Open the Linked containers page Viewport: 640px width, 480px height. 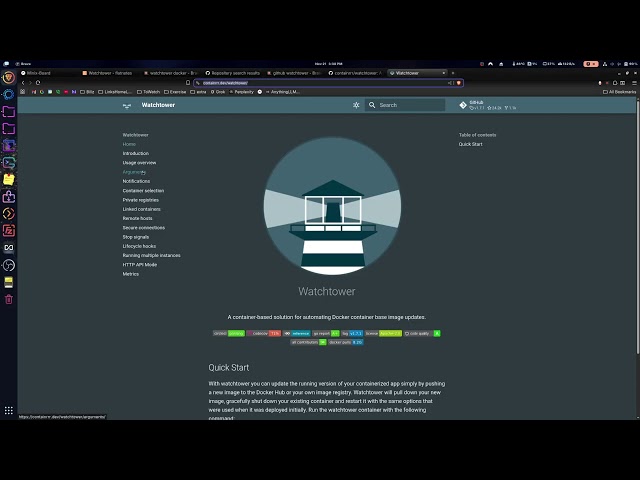coord(141,209)
